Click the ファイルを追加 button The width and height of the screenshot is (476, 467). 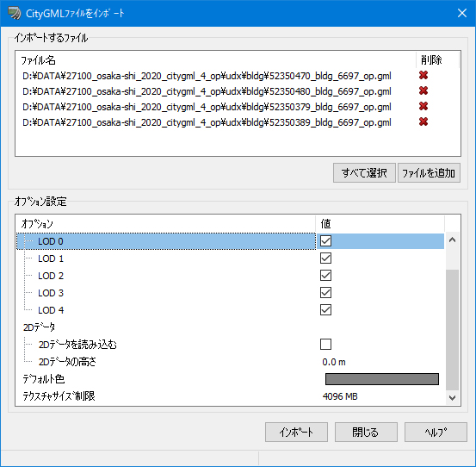point(429,173)
